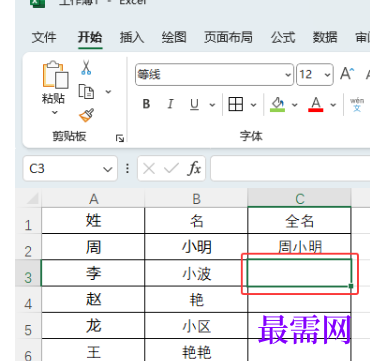Open the 剪贴板 dialog launcher
Viewport: 370px width, 361px height.
120,138
